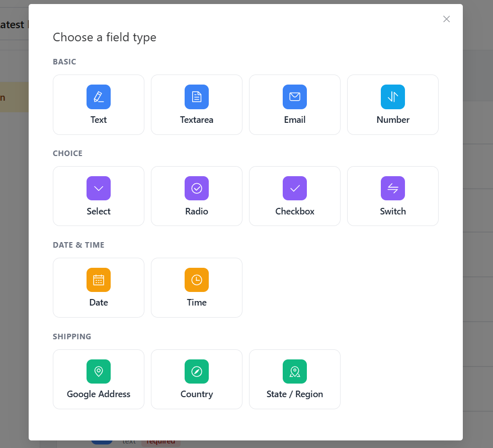Close the field type dialog
Screen dimensions: 493x448
pyautogui.click(x=447, y=19)
